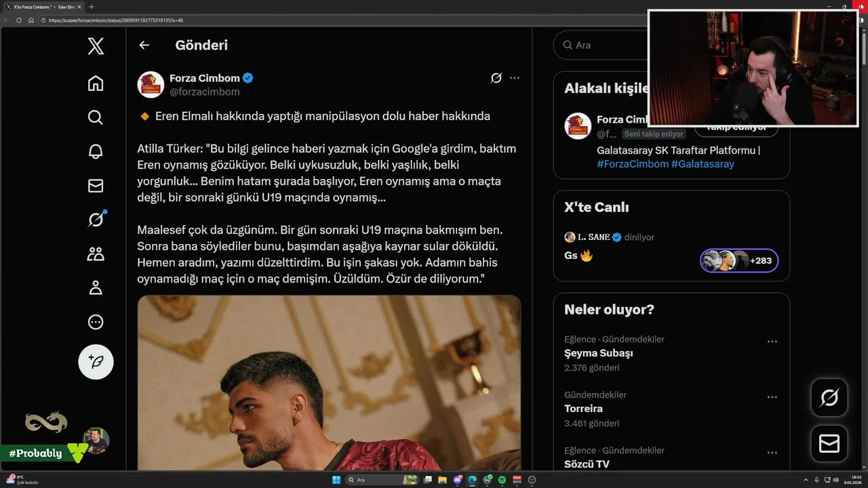Click the account avatar at sidebar bottom
The image size is (868, 488).
click(96, 441)
